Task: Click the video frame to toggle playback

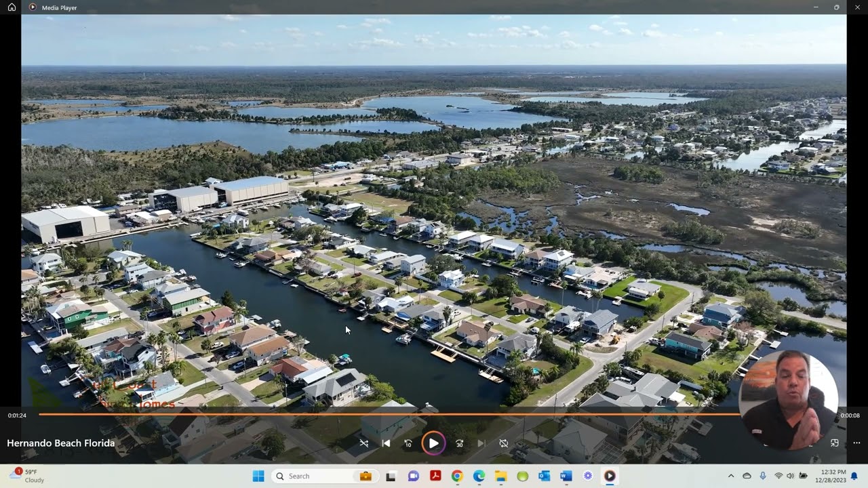Action: click(434, 210)
